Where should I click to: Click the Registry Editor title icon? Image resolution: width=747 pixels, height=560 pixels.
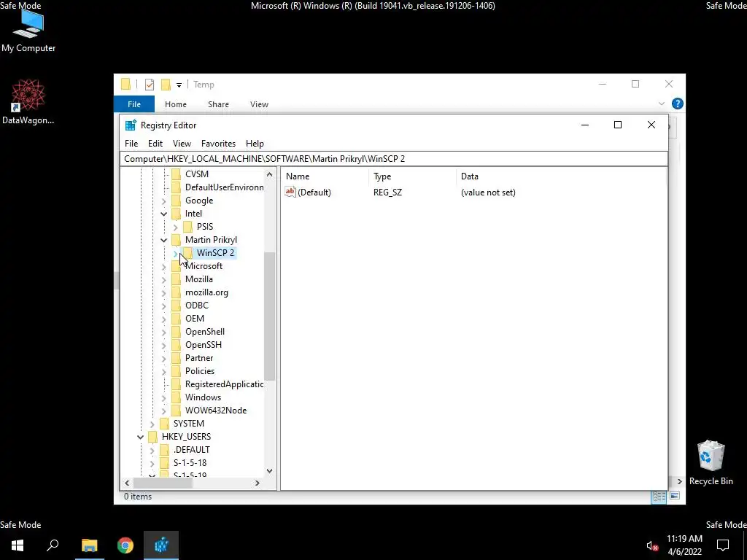click(131, 125)
